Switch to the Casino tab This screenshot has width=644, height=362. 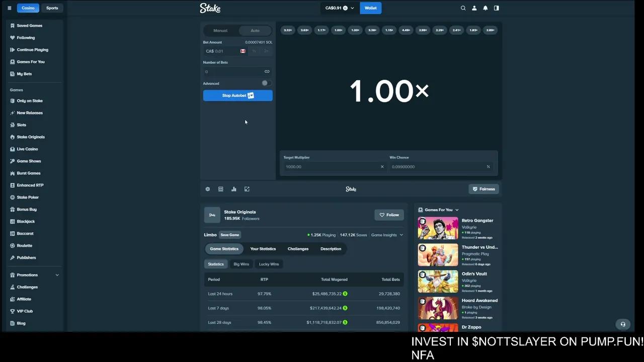coord(28,8)
